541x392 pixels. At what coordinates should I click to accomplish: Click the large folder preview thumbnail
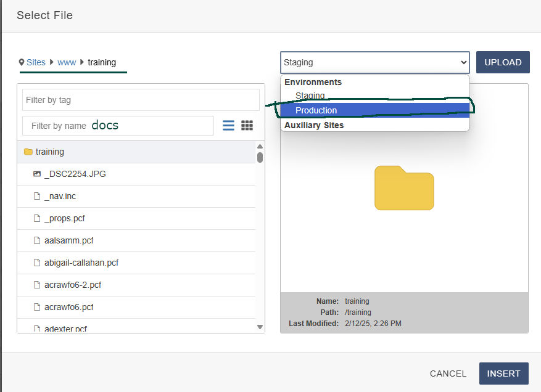tap(404, 188)
